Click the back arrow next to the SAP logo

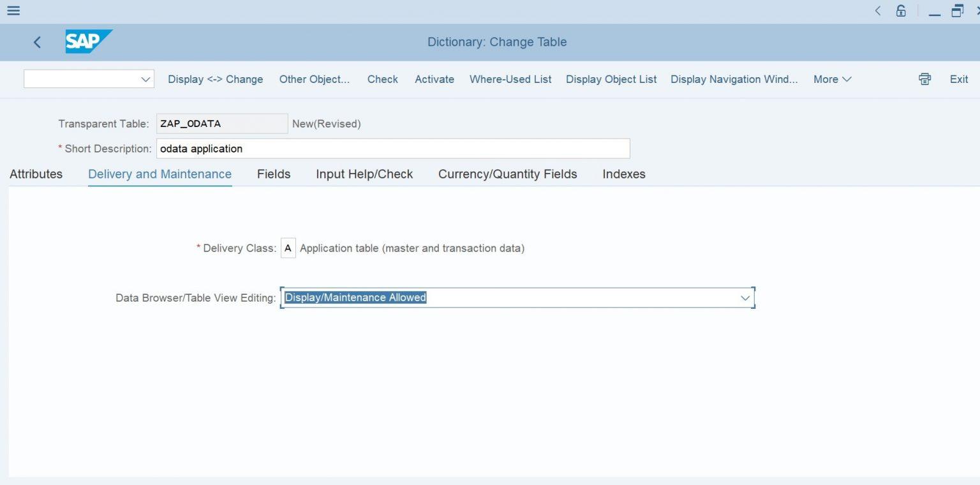click(36, 42)
